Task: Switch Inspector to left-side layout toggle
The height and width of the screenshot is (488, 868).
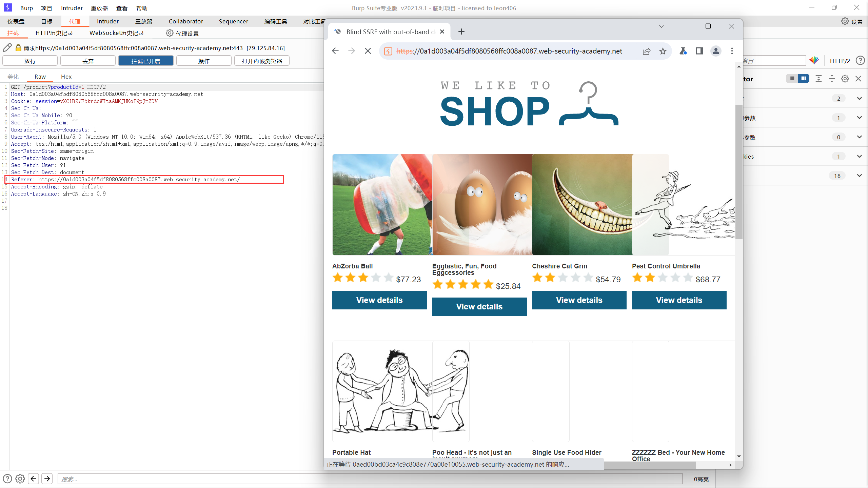Action: [x=792, y=79]
